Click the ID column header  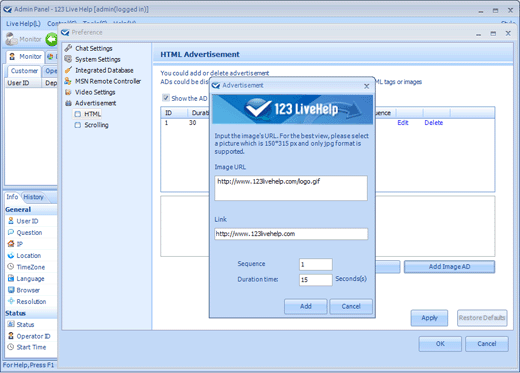pyautogui.click(x=174, y=113)
